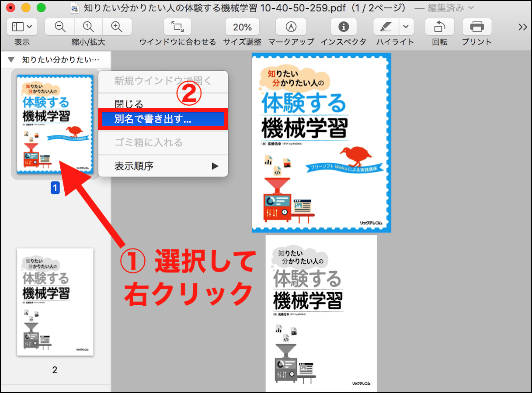This screenshot has height=393, width=532.
Task: Click the zoom out magnifier icon
Action: point(59,27)
